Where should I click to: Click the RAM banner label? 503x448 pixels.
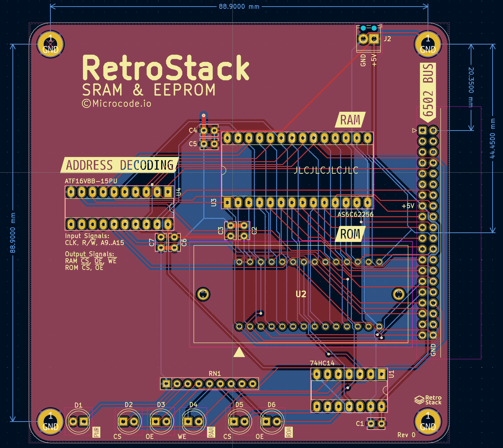350,120
